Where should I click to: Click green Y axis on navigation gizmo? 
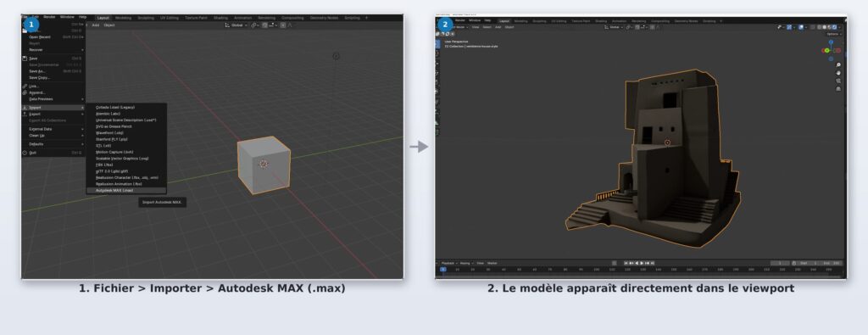827,50
